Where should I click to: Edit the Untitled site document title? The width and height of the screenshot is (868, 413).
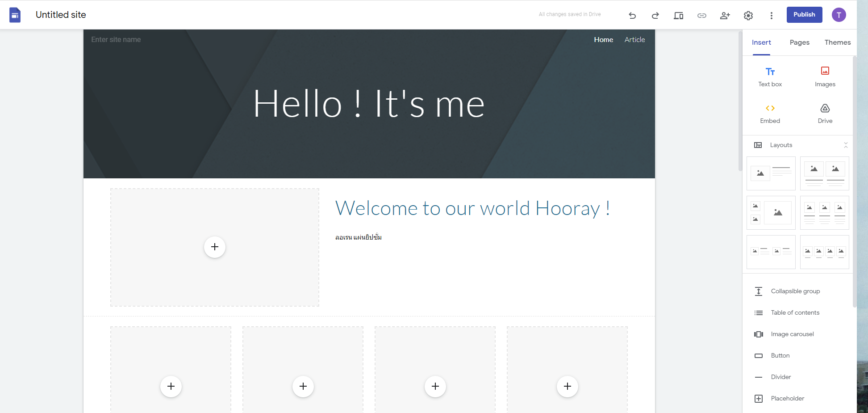click(x=61, y=15)
